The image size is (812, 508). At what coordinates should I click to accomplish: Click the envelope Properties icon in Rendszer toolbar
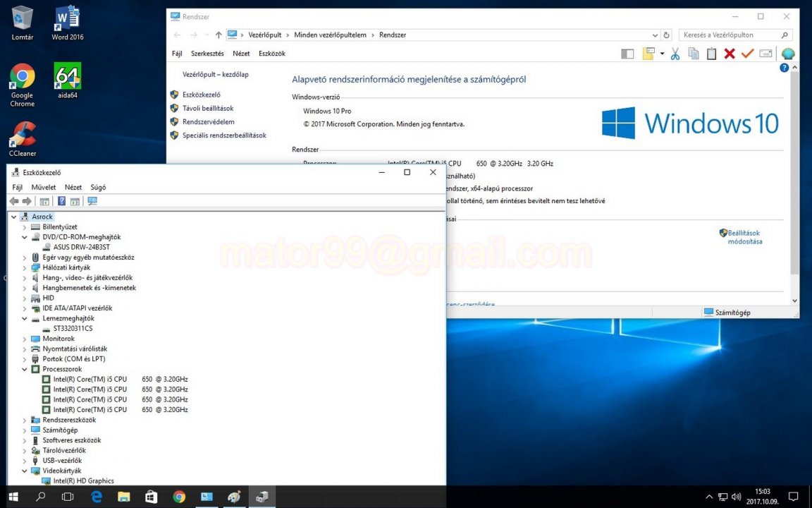point(766,54)
